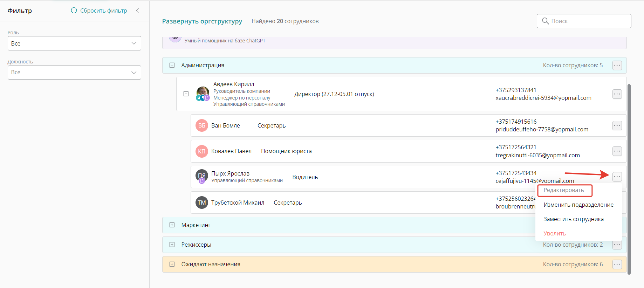Click the role badge icons under Авдеев's photo
This screenshot has height=288, width=644.
click(203, 98)
